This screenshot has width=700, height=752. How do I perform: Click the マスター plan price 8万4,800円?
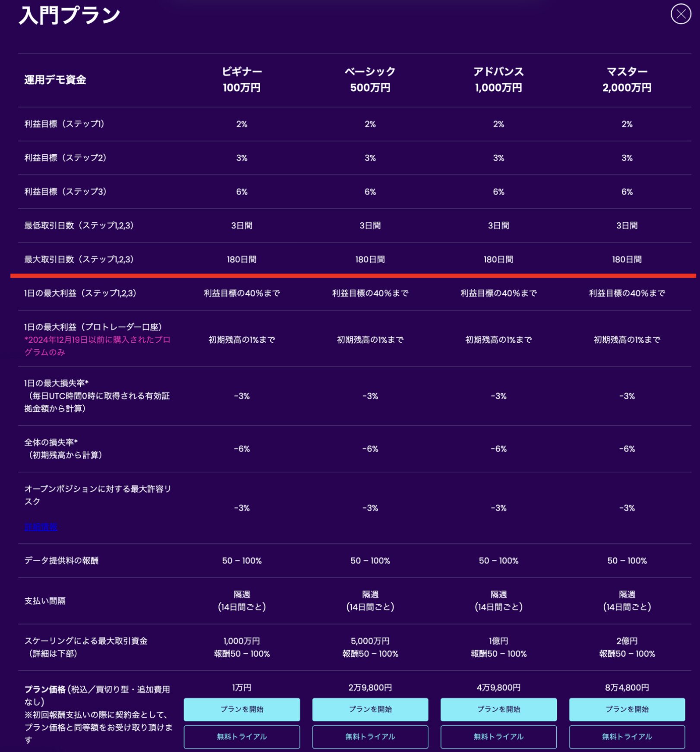point(627,687)
